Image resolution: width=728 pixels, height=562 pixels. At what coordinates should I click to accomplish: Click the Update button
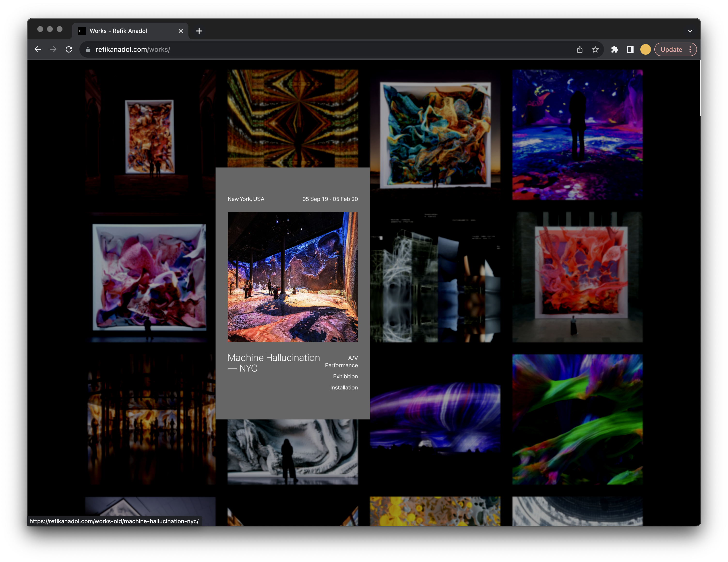(671, 49)
